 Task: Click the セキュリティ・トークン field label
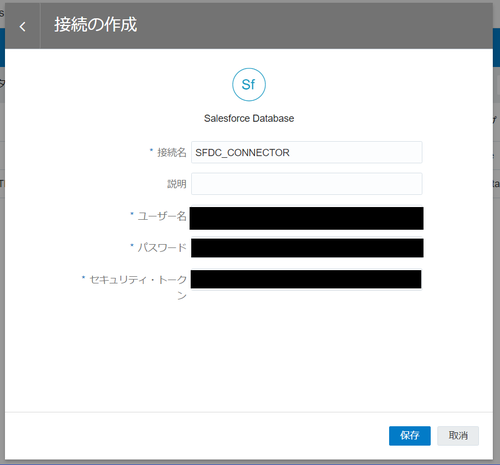138,287
